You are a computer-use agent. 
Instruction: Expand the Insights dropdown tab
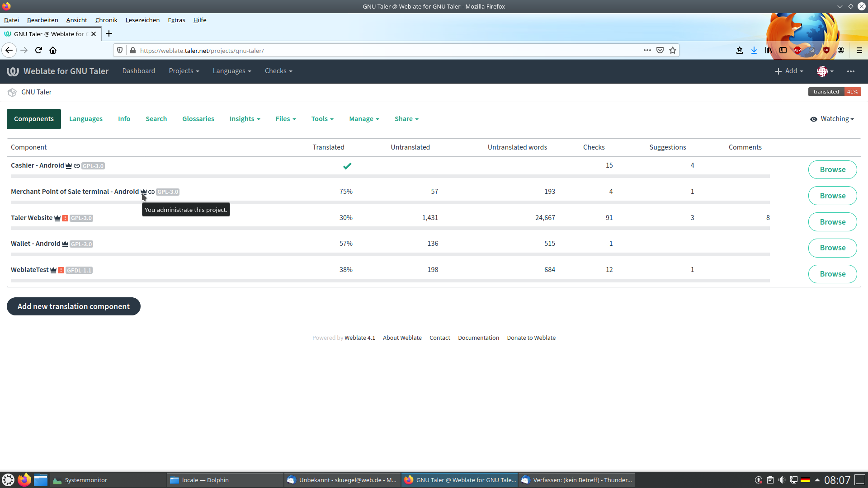245,119
